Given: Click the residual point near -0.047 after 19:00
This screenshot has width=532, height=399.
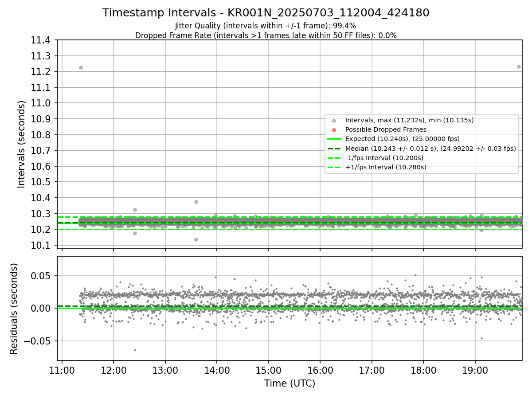Looking at the screenshot, I should (481, 338).
